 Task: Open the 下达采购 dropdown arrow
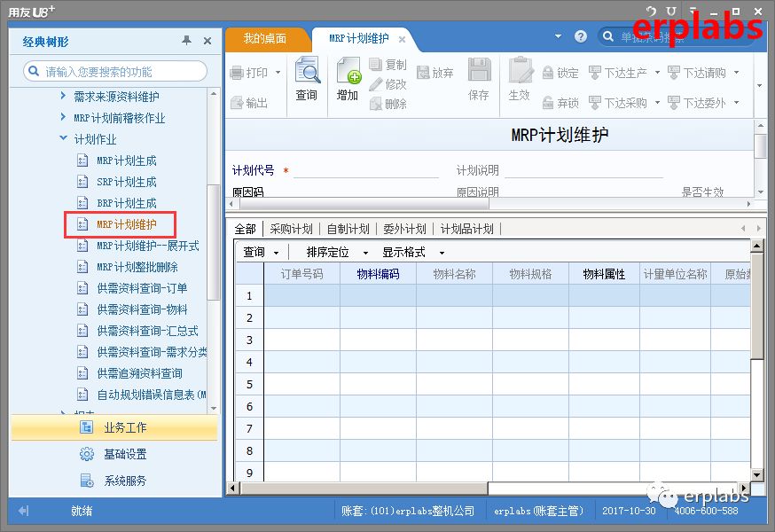[x=657, y=103]
